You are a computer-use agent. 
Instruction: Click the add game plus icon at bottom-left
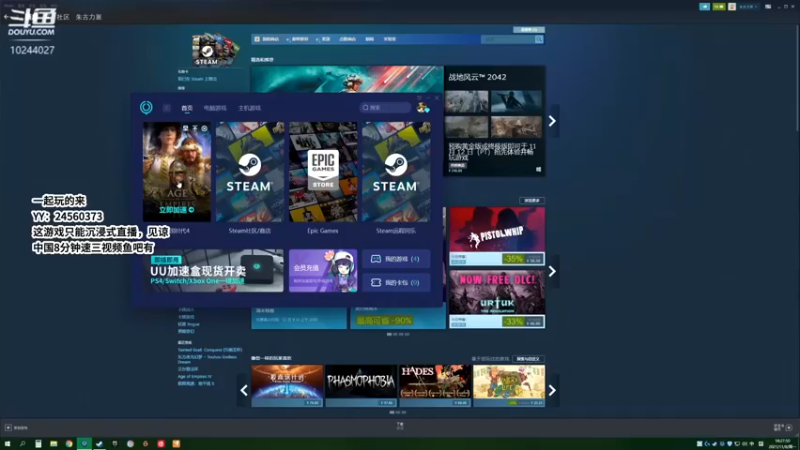coord(8,428)
